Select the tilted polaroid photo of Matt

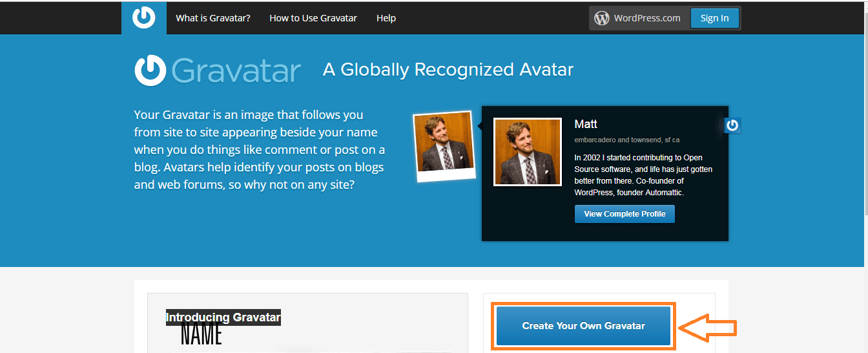[444, 145]
